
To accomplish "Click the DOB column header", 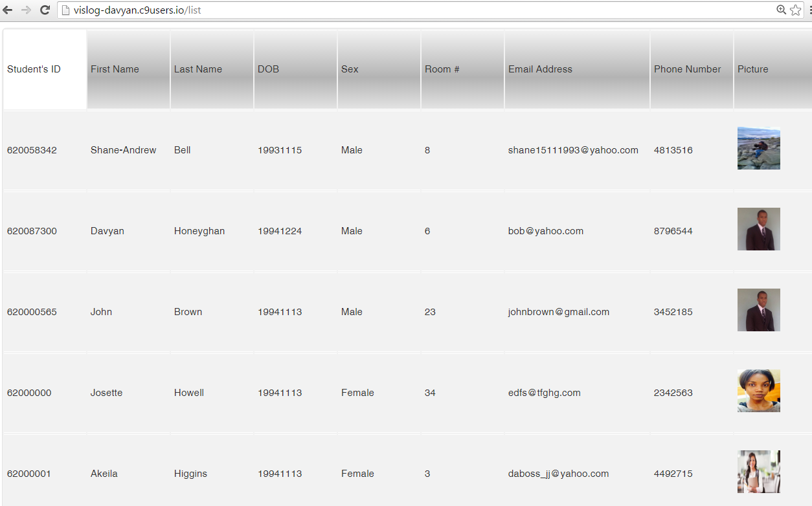I will (x=295, y=69).
